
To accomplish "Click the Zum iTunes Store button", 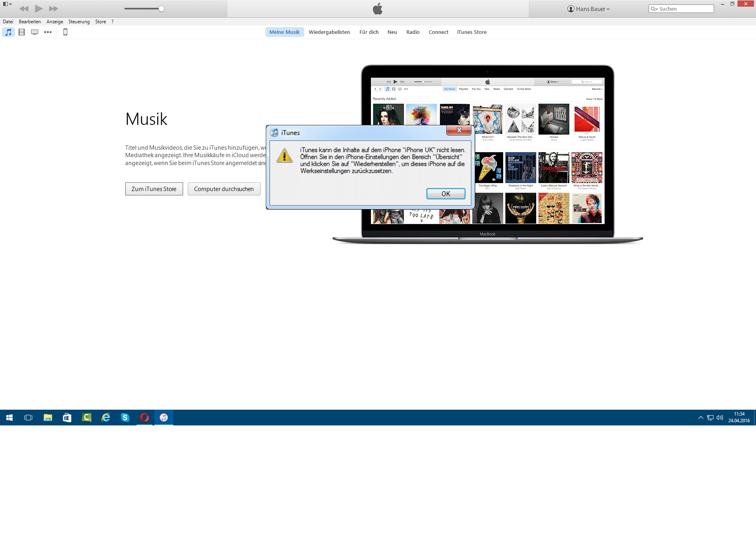I will point(154,189).
